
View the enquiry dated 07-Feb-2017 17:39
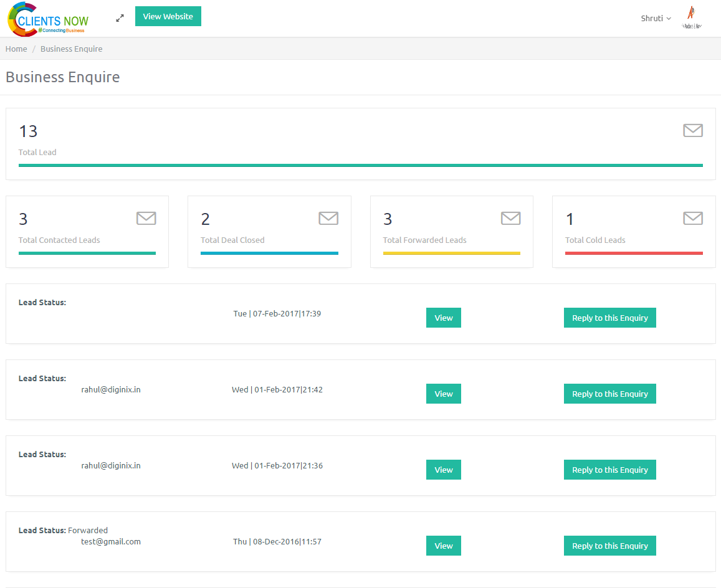443,318
